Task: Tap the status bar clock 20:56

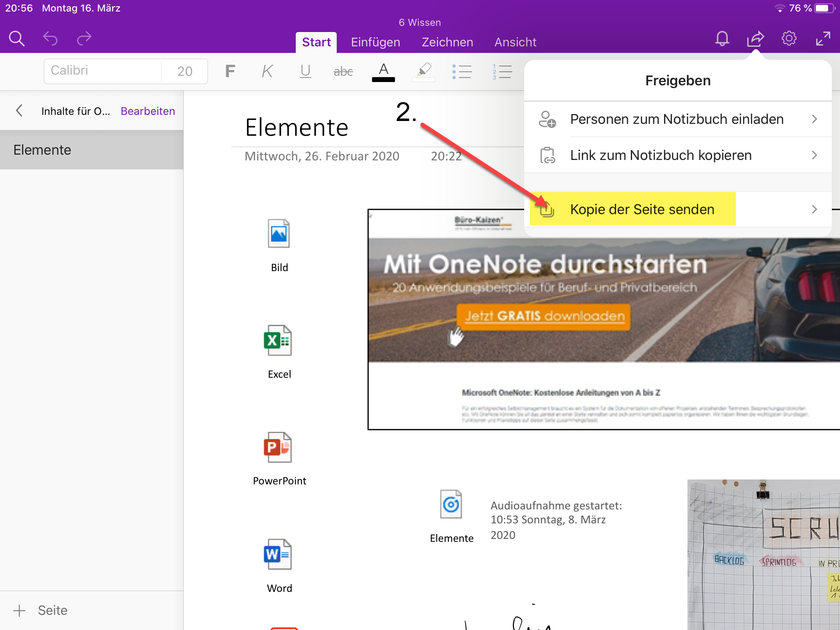Action: coord(19,8)
